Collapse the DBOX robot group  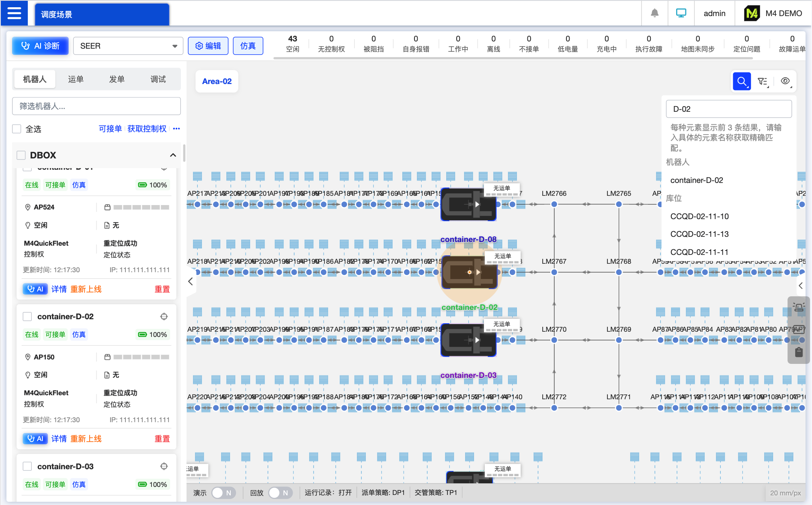click(x=173, y=155)
